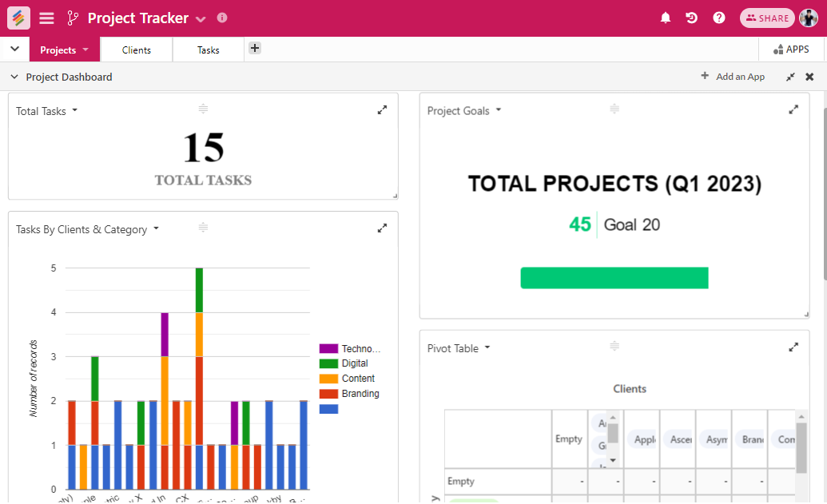Viewport: 827px width, 504px height.
Task: Click the Clients pivot table heading
Action: tap(630, 388)
